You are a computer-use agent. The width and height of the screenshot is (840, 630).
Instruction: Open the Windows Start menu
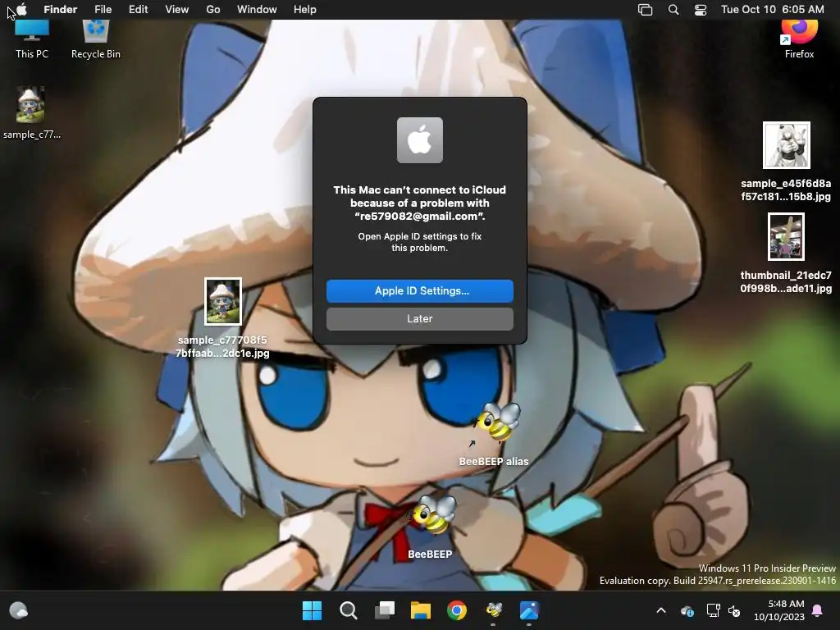pos(312,610)
